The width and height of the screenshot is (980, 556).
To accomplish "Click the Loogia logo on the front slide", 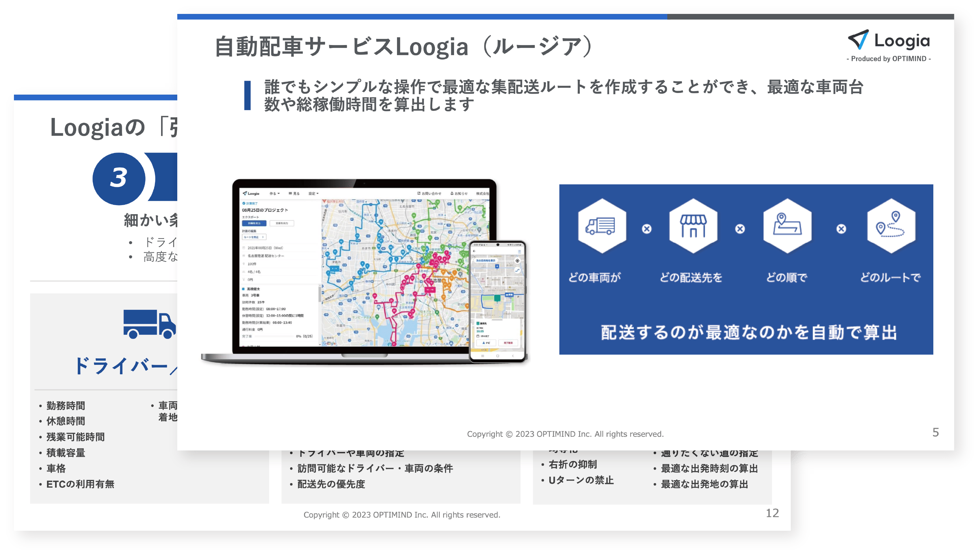I will 888,45.
